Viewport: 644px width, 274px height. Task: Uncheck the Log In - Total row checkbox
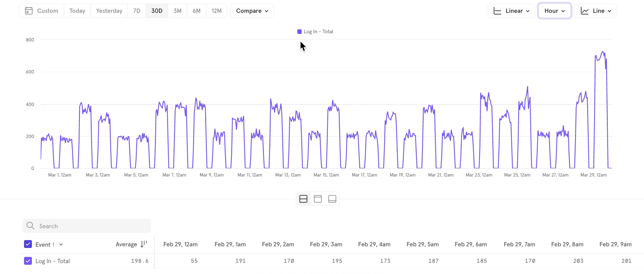28,261
